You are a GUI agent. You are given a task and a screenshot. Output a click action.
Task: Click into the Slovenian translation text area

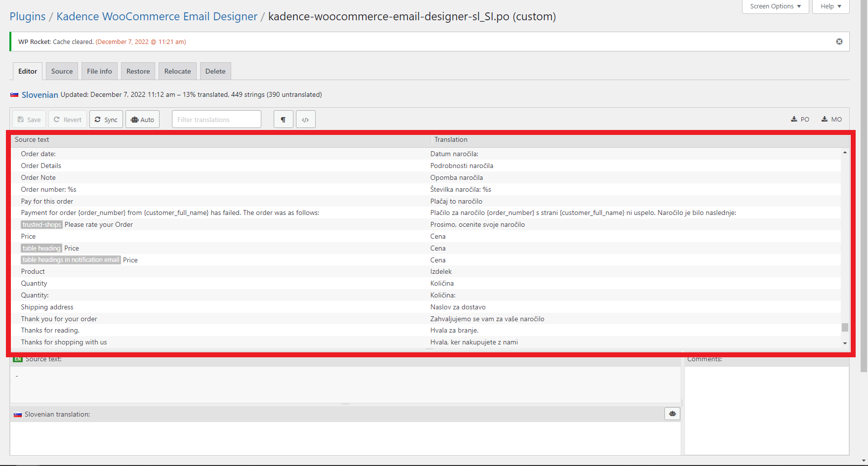pos(345,438)
